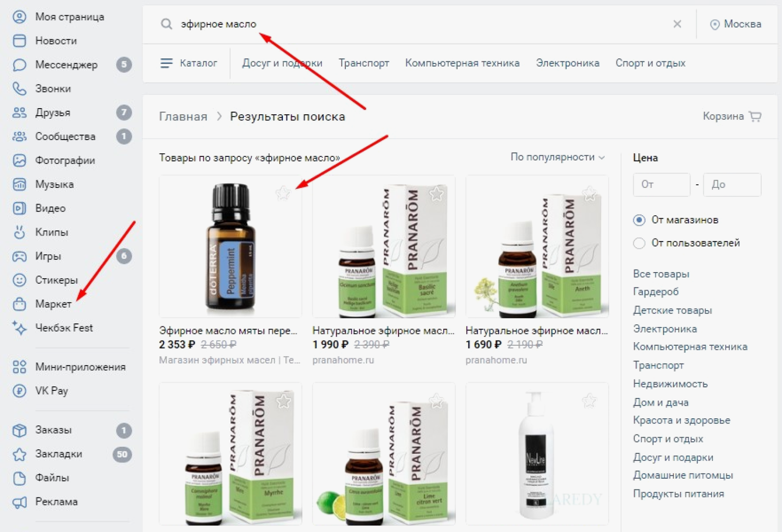This screenshot has width=782, height=532.
Task: Open the Новости icon in sidebar
Action: 19,41
